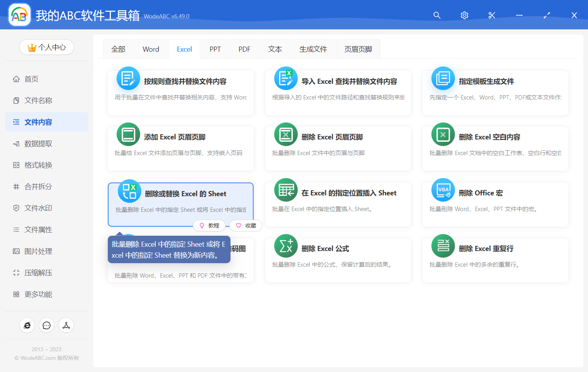The height and width of the screenshot is (372, 588).
Task: Open the 页眉页脚 tab
Action: 358,49
